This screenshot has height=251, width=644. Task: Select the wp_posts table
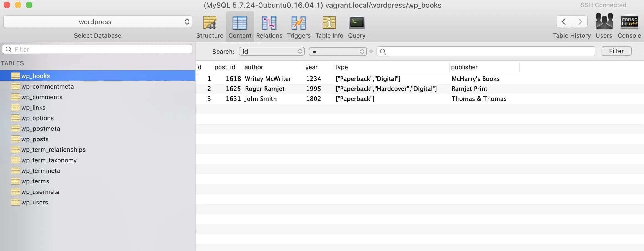coord(35,139)
